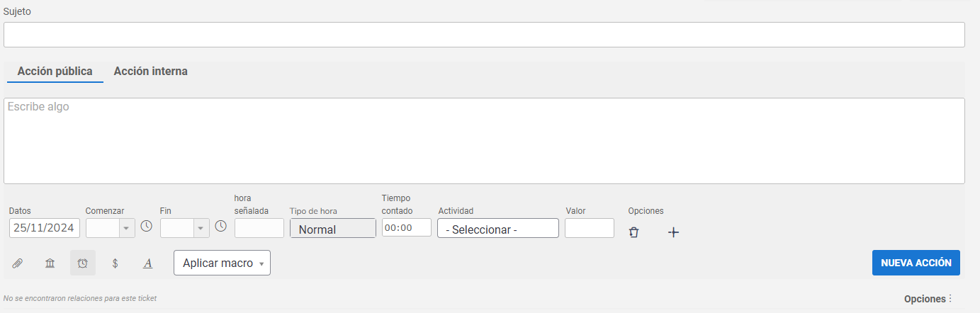
Task: Expand the Aplicar macro dropdown
Action: 222,263
